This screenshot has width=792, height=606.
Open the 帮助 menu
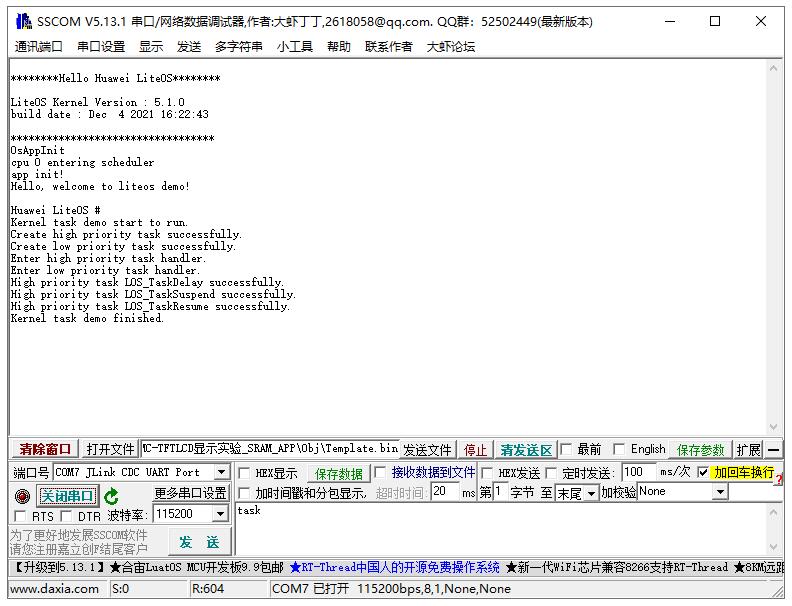coord(338,46)
